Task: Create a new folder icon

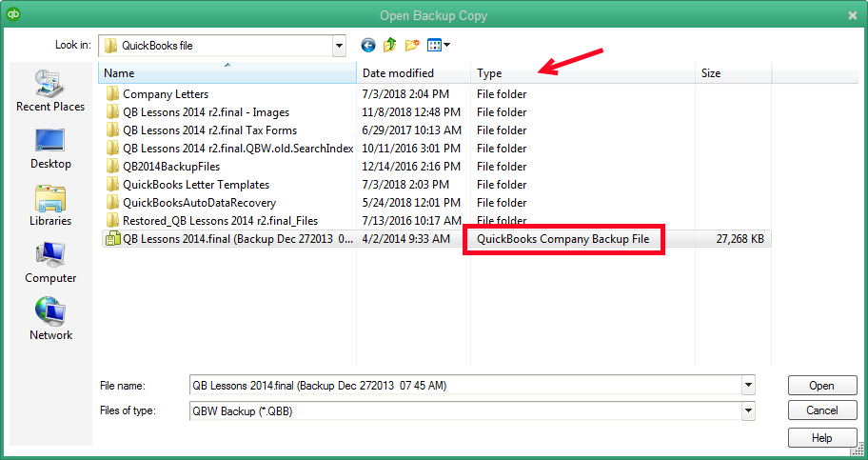Action: 412,46
